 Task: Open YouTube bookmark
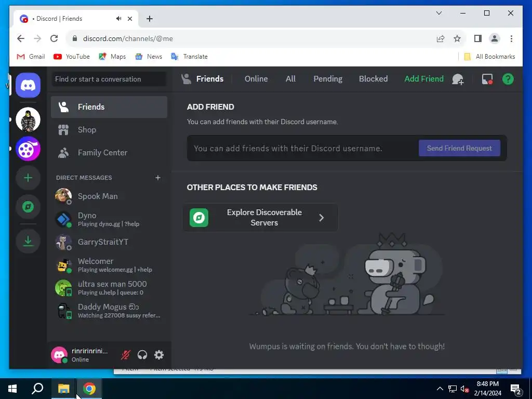tap(72, 57)
